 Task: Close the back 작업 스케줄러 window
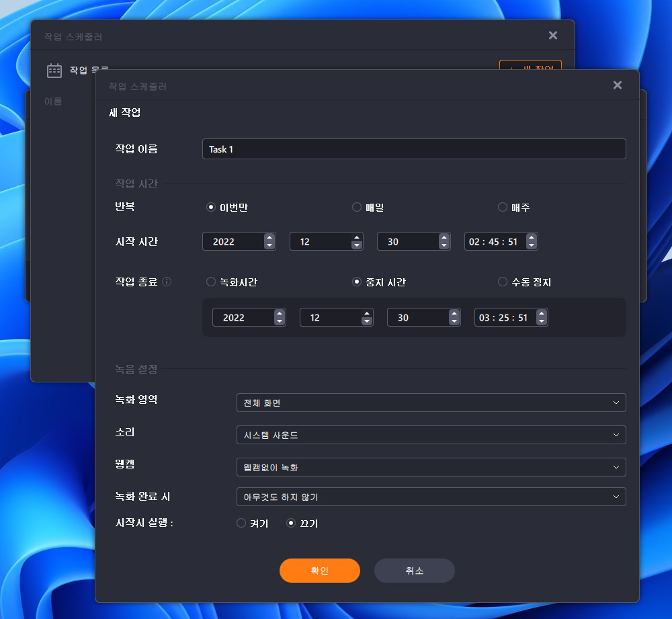(553, 35)
